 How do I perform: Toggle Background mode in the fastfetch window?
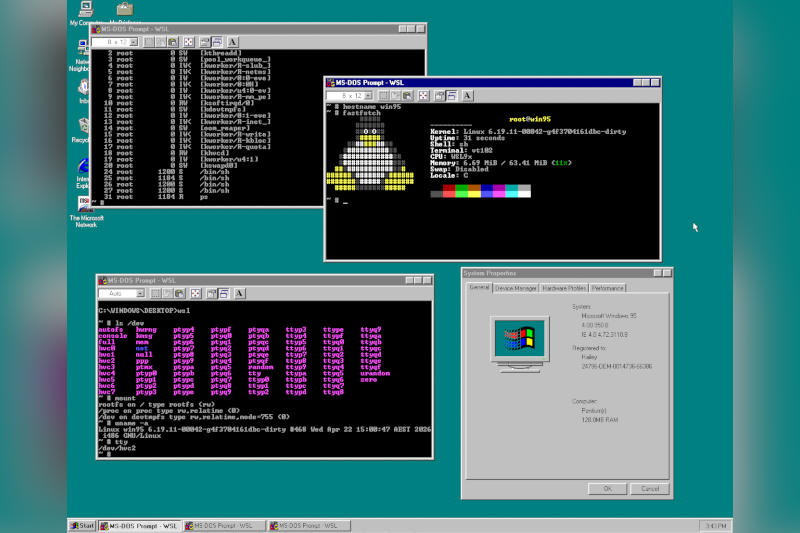[x=453, y=94]
